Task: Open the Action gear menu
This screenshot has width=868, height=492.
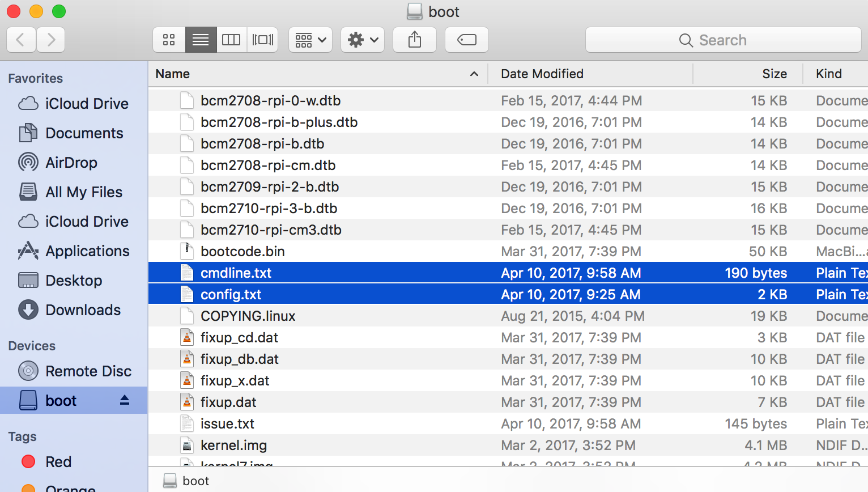Action: coord(363,40)
